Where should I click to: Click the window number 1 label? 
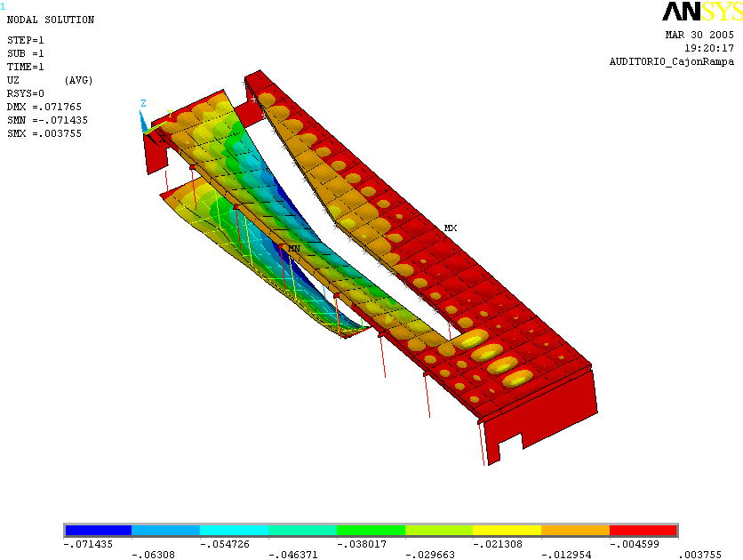click(x=4, y=6)
